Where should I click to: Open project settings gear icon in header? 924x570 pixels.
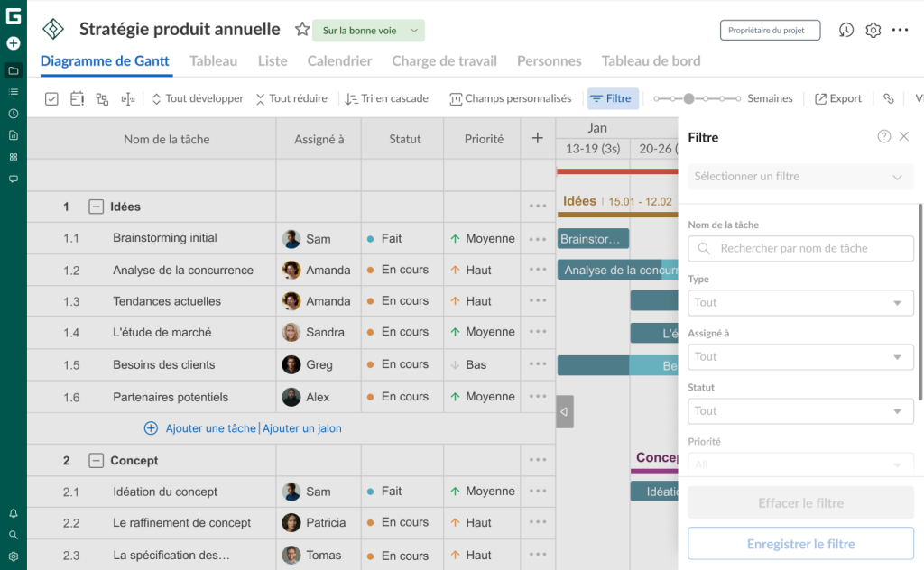(873, 30)
